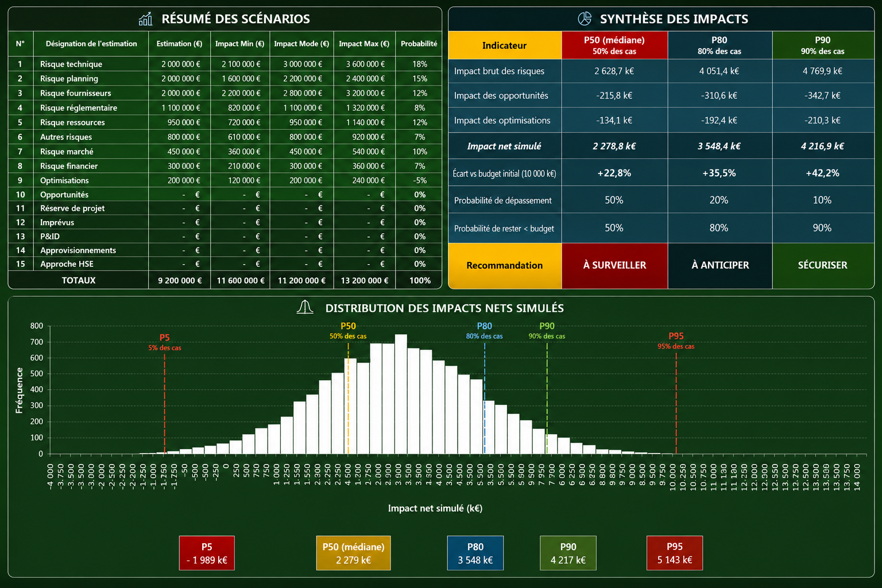Click the P80 marker label on chart

point(484,330)
